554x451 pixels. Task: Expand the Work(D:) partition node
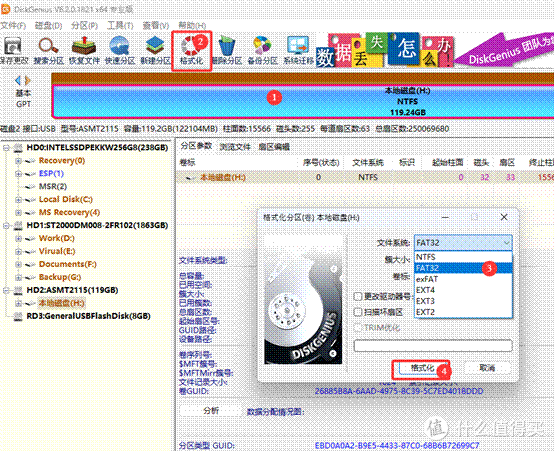pyautogui.click(x=18, y=239)
